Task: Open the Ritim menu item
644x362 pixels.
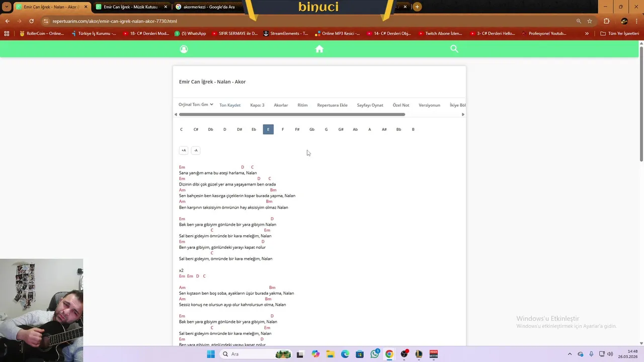Action: point(302,105)
